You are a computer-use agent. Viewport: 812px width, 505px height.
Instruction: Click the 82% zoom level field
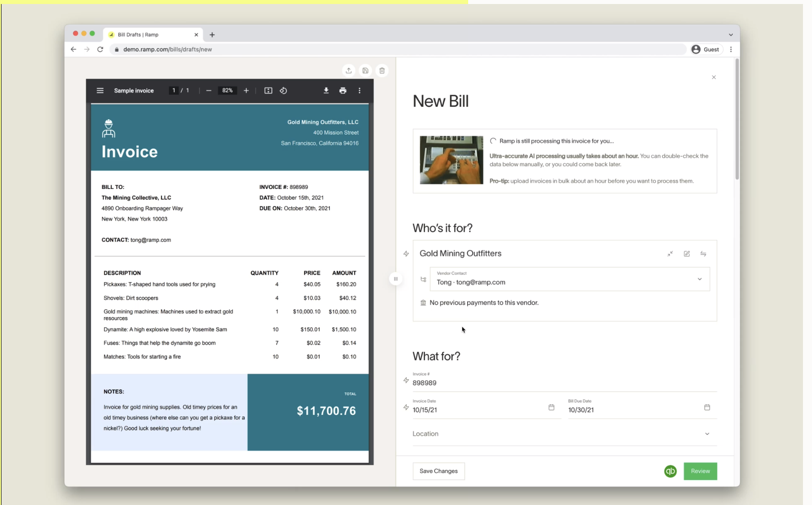click(228, 91)
